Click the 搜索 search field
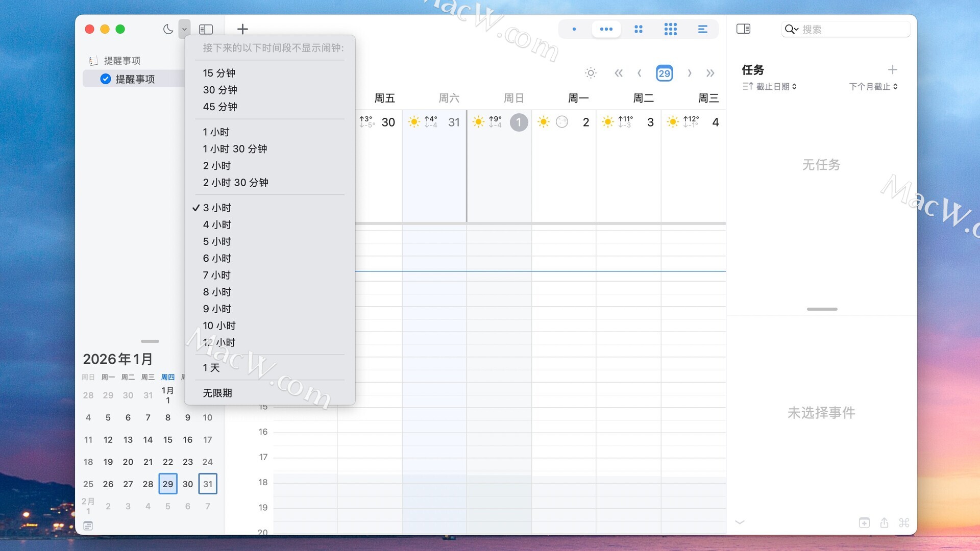This screenshot has height=551, width=980. click(x=852, y=29)
